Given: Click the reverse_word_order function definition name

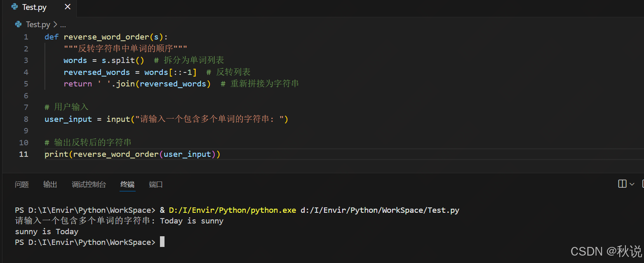Looking at the screenshot, I should tap(106, 37).
